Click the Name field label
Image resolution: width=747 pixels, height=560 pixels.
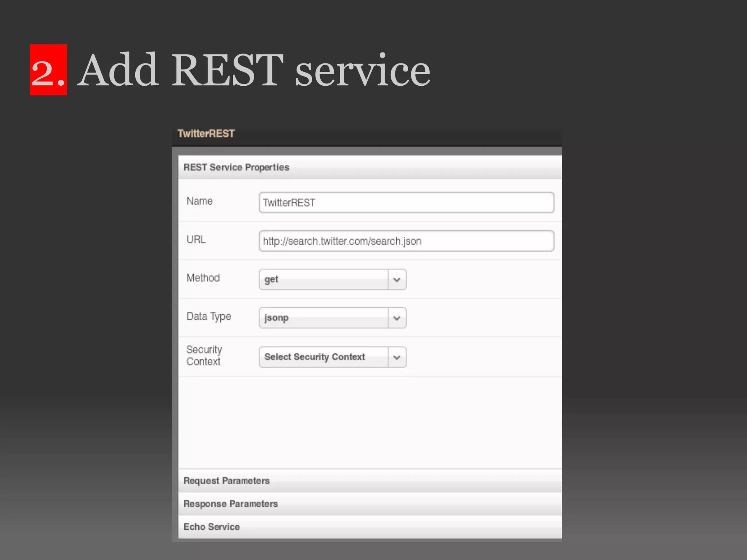pyautogui.click(x=200, y=201)
